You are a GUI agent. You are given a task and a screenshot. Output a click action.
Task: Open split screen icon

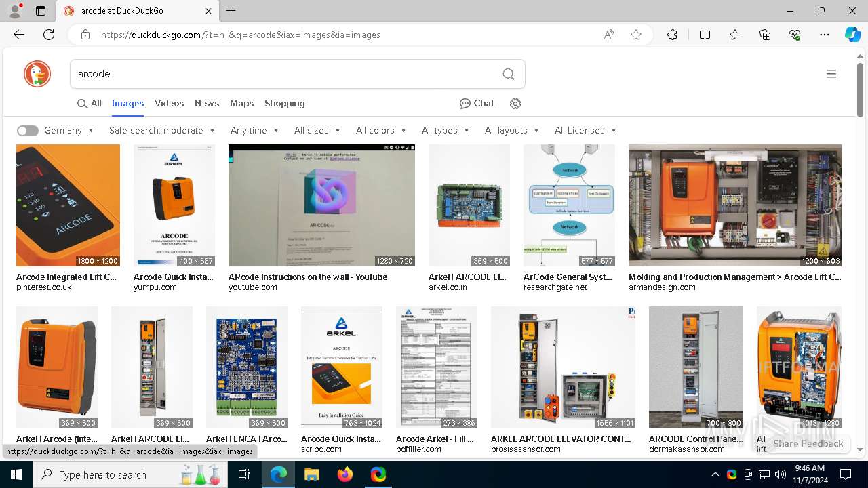705,35
